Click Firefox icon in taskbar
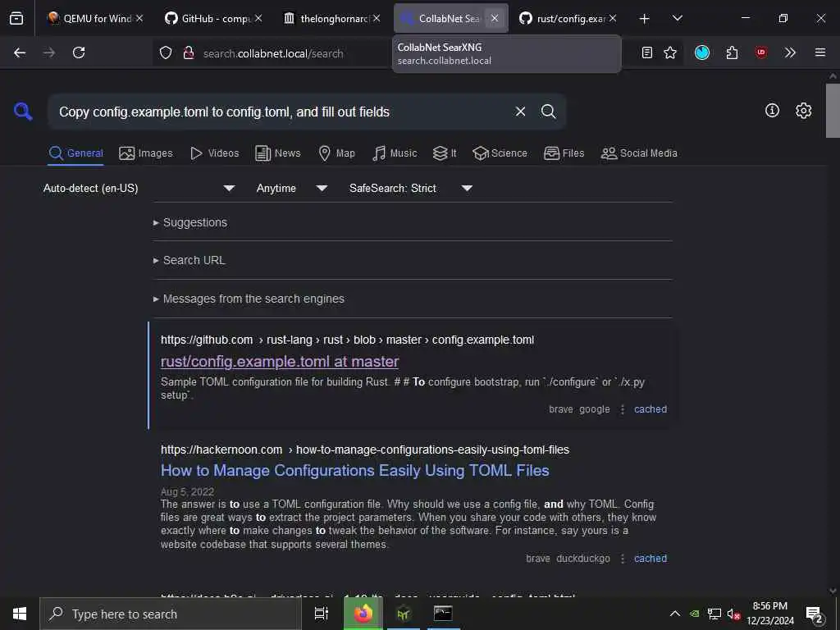 (363, 614)
